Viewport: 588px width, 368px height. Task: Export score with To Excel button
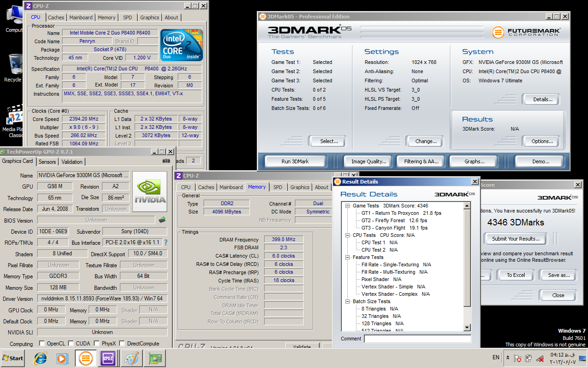[x=516, y=275]
